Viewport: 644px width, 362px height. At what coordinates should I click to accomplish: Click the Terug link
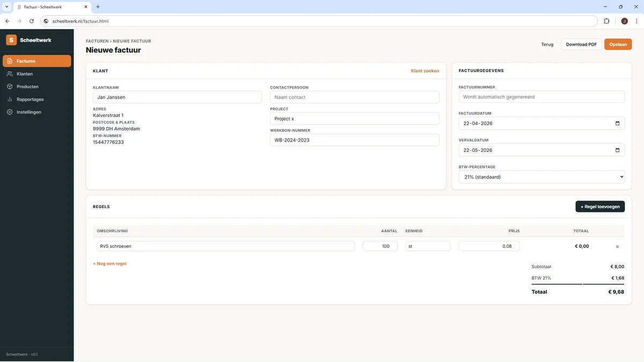[547, 45]
